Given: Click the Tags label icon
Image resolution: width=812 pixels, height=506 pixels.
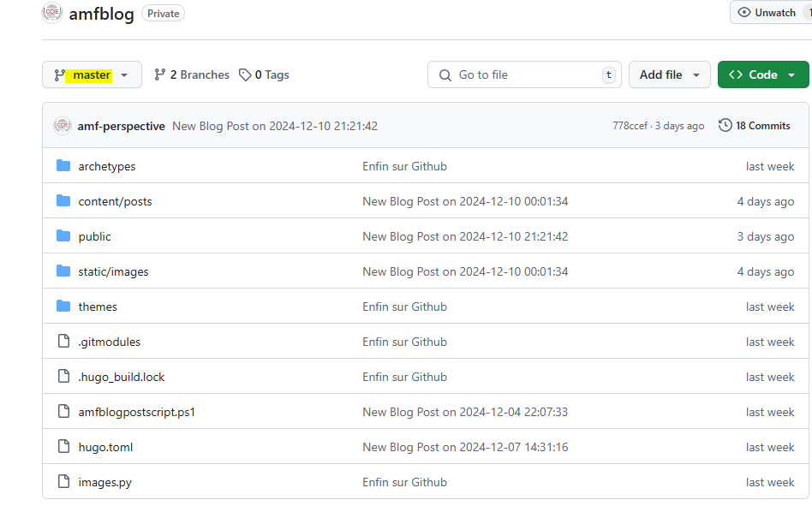Looking at the screenshot, I should [245, 75].
